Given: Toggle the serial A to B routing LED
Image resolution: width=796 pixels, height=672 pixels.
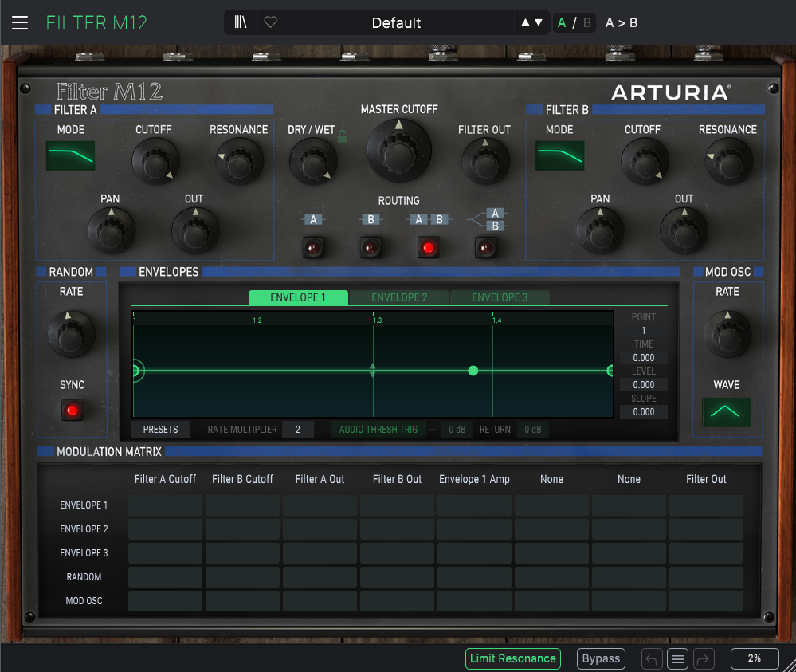Looking at the screenshot, I should tap(429, 248).
